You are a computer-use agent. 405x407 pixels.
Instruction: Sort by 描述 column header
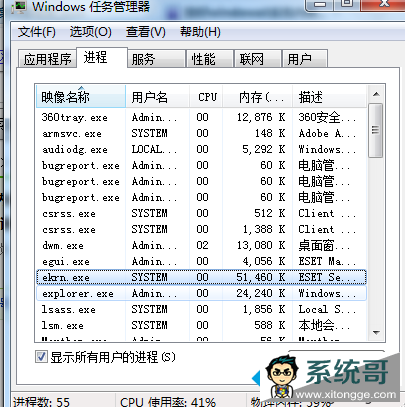pos(329,97)
